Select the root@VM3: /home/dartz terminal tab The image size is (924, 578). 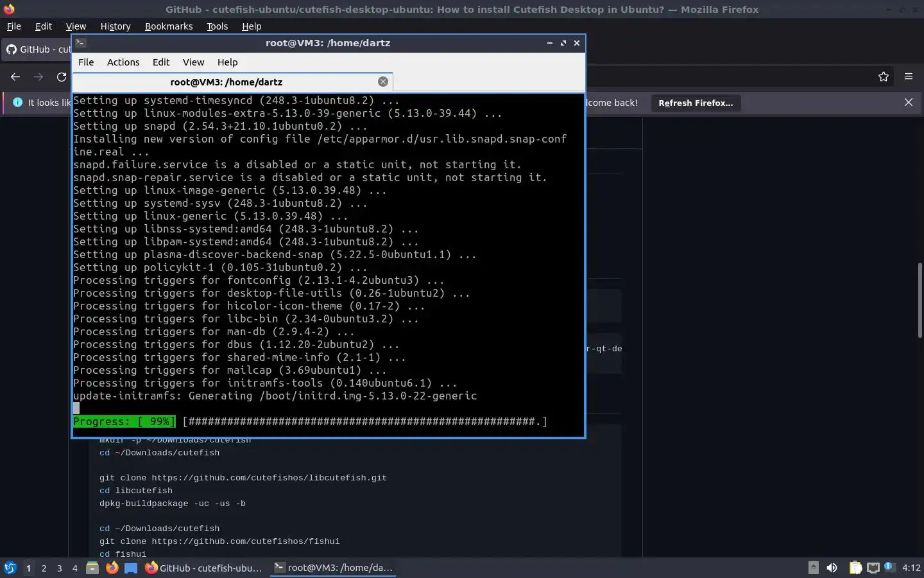pyautogui.click(x=232, y=82)
